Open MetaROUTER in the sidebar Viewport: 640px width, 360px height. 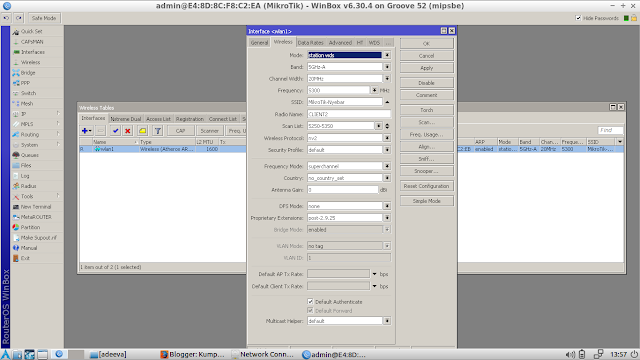[x=36, y=217]
